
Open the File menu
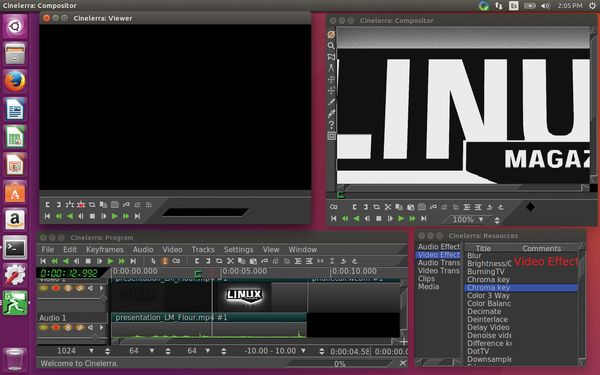tap(47, 249)
